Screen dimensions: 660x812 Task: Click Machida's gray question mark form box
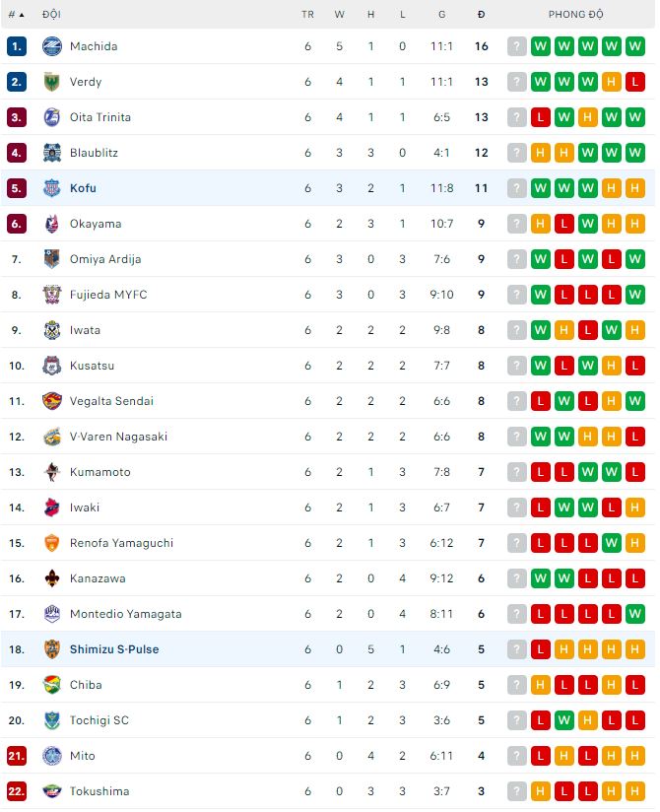point(517,46)
